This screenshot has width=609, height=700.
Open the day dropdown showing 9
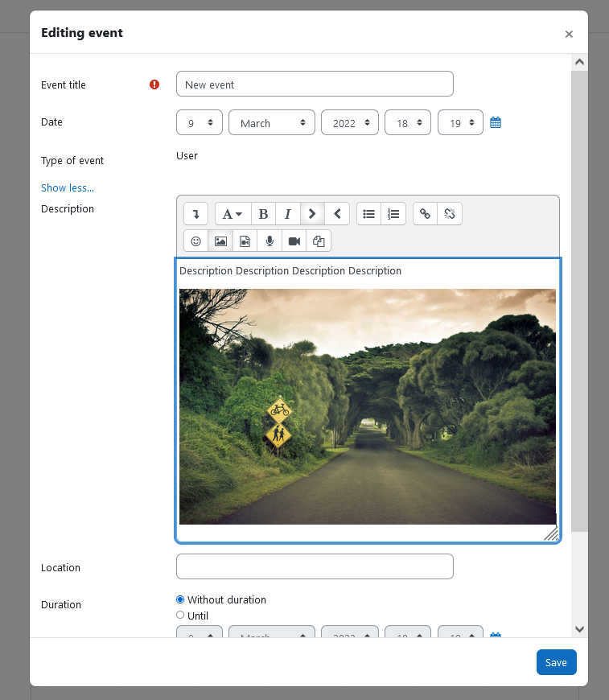(x=200, y=122)
